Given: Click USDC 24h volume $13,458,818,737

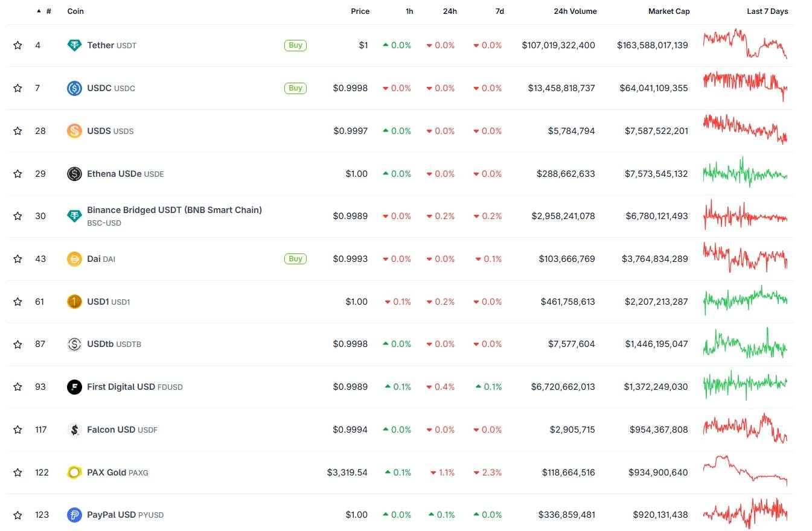Looking at the screenshot, I should click(561, 88).
